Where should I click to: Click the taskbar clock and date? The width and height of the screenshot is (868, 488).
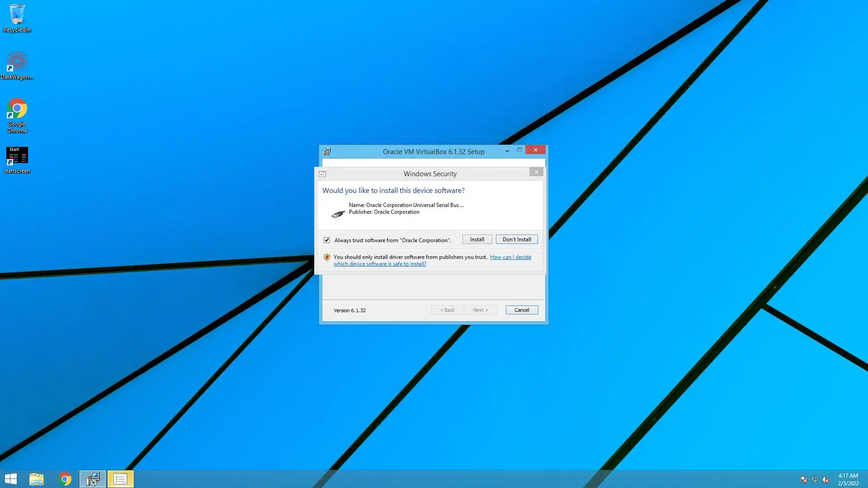(848, 479)
